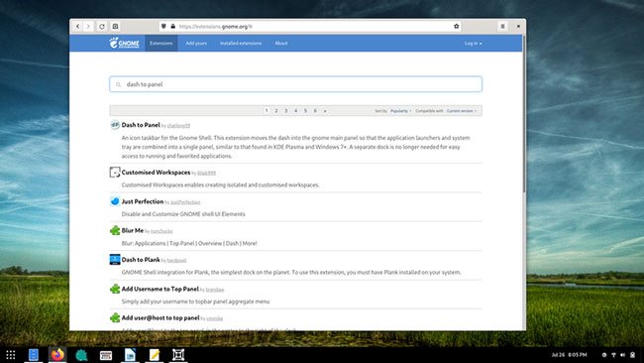Click the browser URL address bar
This screenshot has width=644, height=363.
click(310, 27)
